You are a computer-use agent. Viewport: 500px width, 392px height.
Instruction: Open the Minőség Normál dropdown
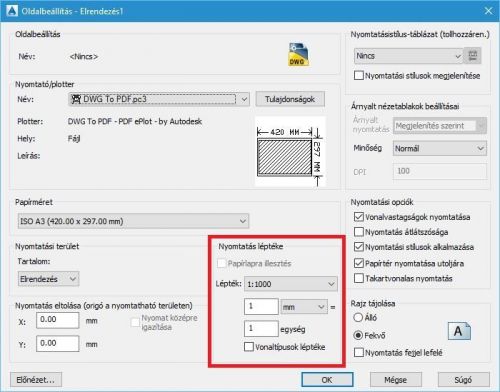coord(440,148)
